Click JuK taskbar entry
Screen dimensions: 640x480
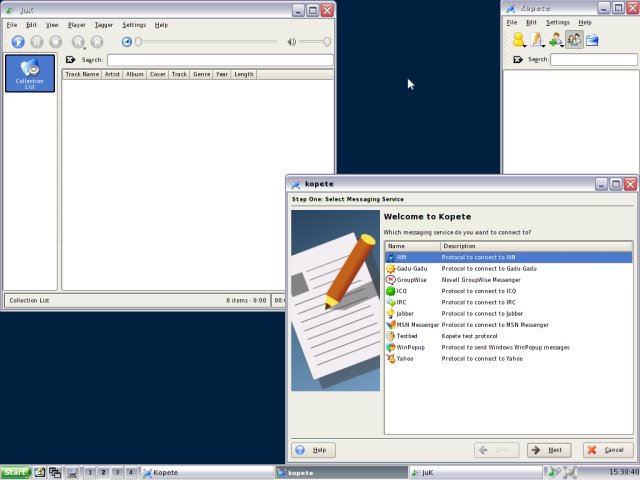(x=476, y=473)
